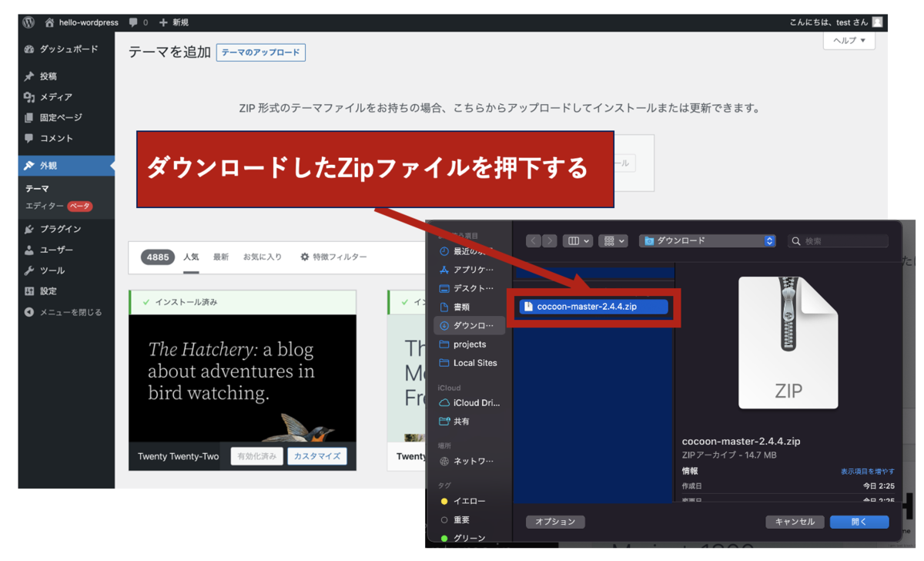924x561 pixels.
Task: Click the デスクトップ icon in dialog sidebar
Action: (444, 288)
